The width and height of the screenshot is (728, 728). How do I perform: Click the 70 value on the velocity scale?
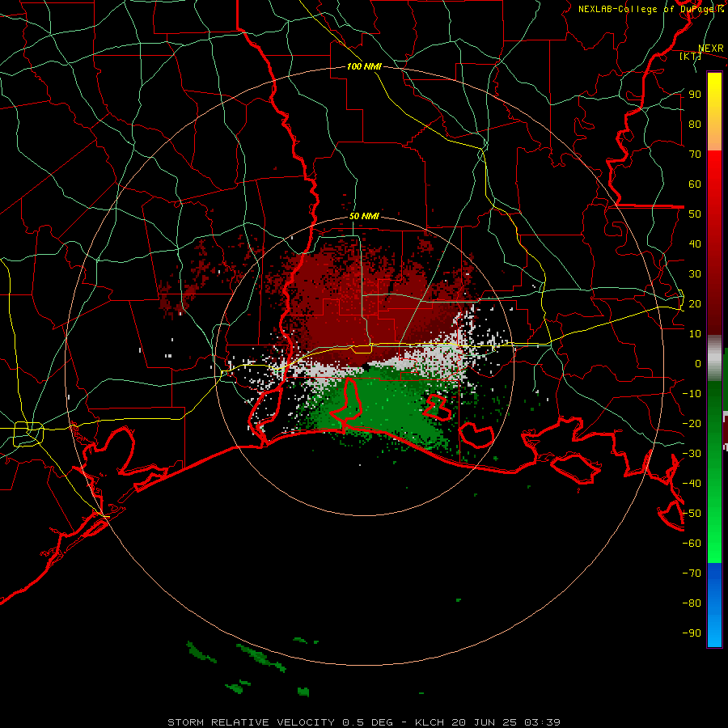[695, 154]
